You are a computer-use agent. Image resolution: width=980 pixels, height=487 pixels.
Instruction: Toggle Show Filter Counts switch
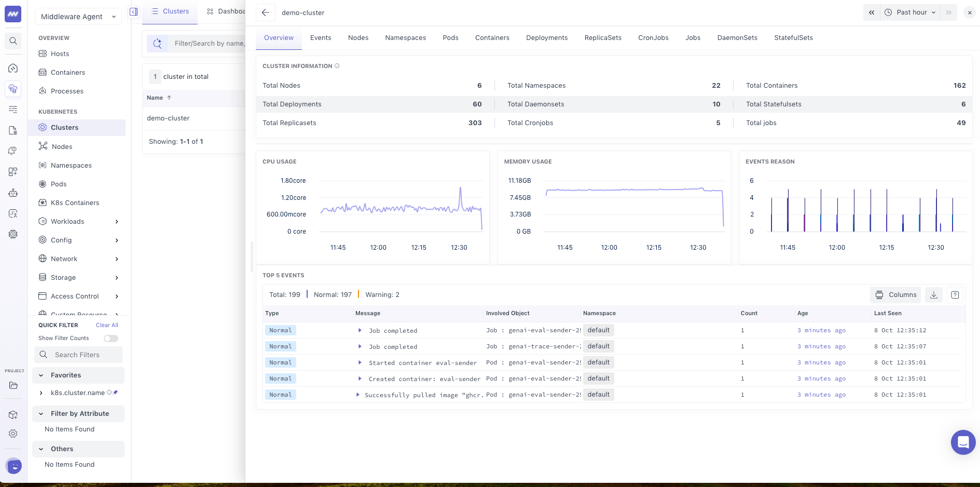[111, 339]
